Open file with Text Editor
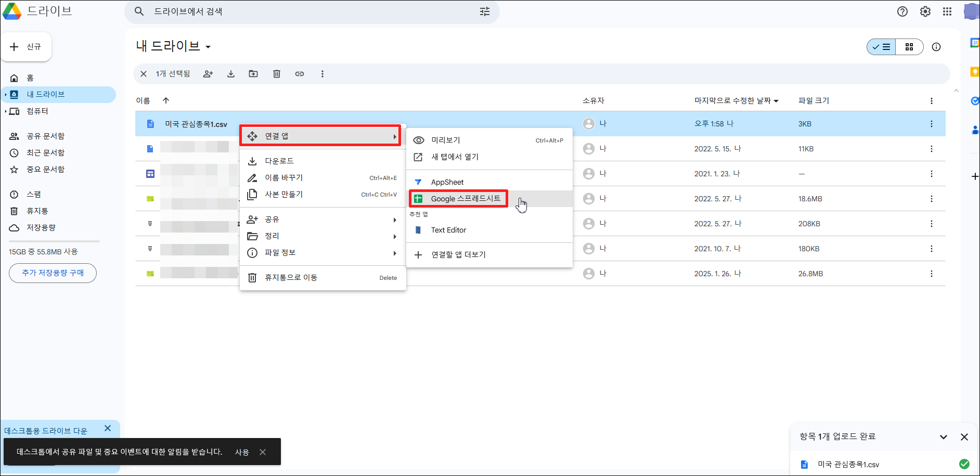The image size is (980, 476). 489,230
